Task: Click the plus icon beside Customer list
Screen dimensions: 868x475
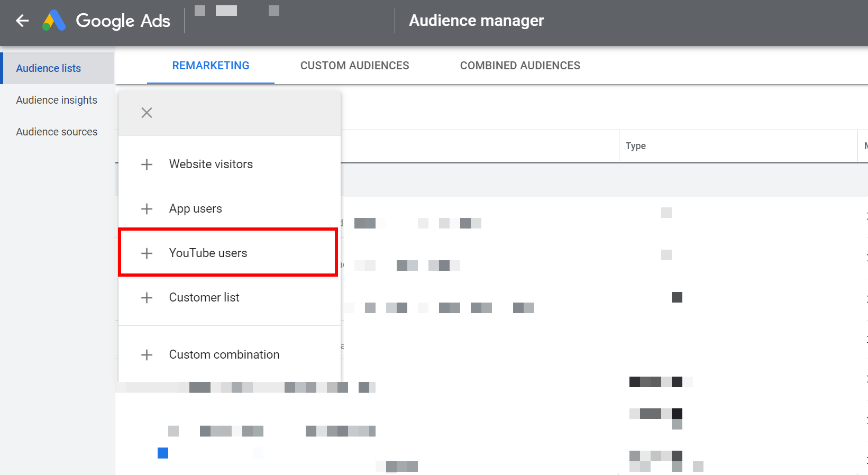Action: point(147,298)
